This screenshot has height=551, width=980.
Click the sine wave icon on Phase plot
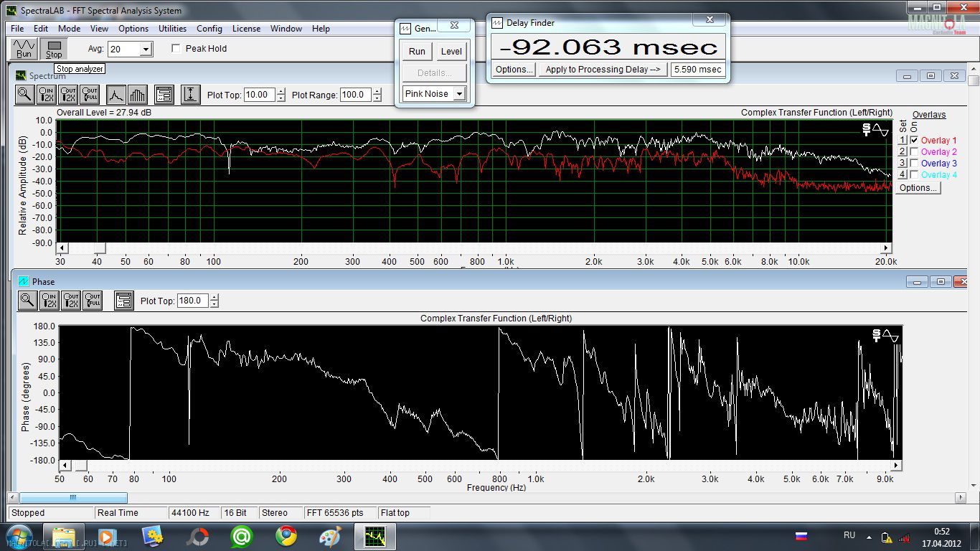[890, 335]
